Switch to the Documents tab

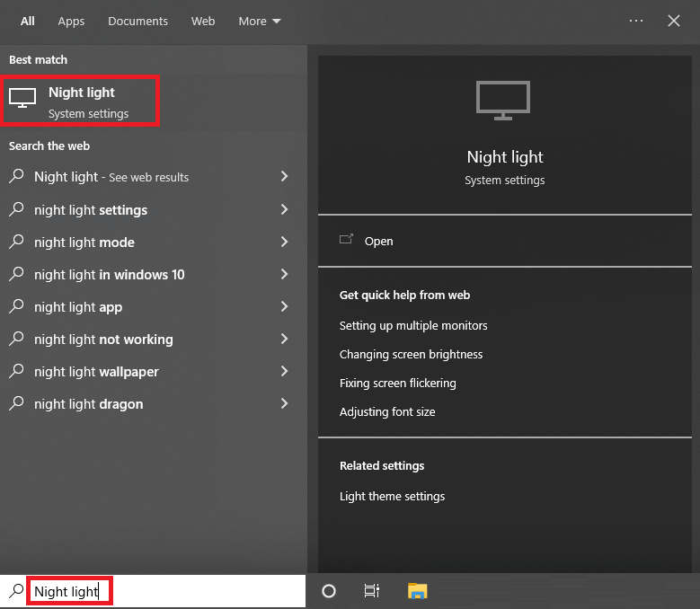(x=137, y=21)
